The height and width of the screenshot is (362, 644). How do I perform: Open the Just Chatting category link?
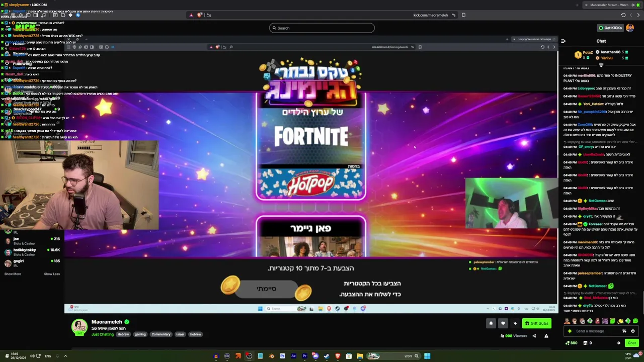click(x=103, y=334)
